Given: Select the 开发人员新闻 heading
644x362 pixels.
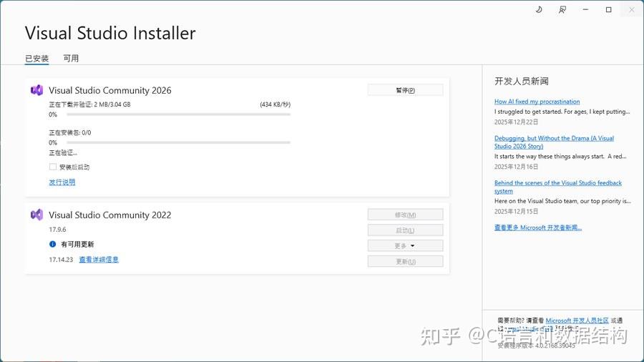Looking at the screenshot, I should coord(521,81).
